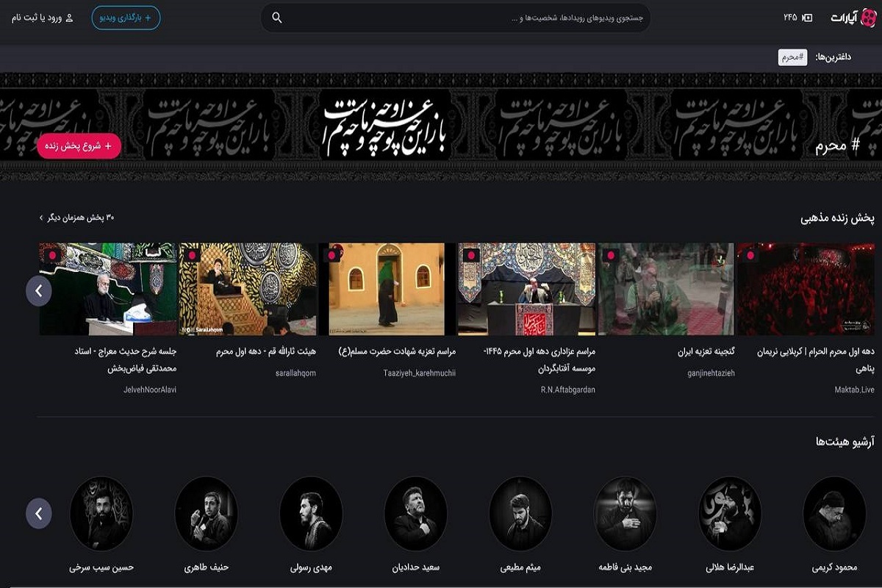Screen dimensions: 882x588
Task: Click live indicator on Maktab.Live video
Action: coord(750,256)
